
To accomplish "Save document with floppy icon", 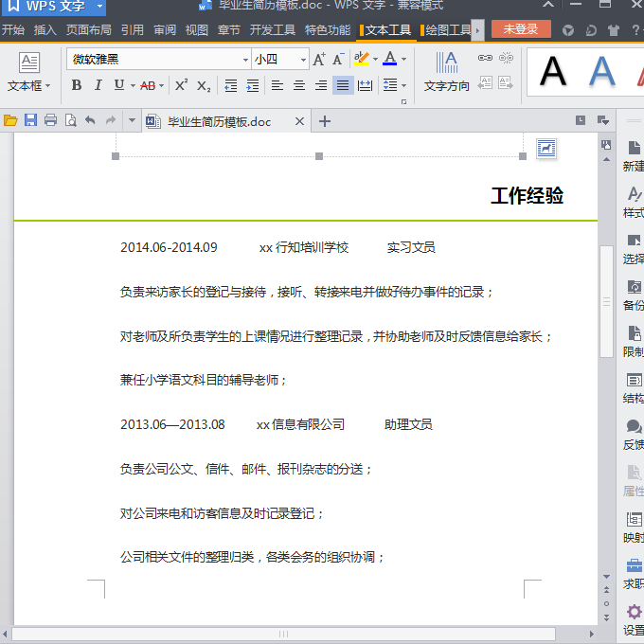I will click(x=31, y=120).
